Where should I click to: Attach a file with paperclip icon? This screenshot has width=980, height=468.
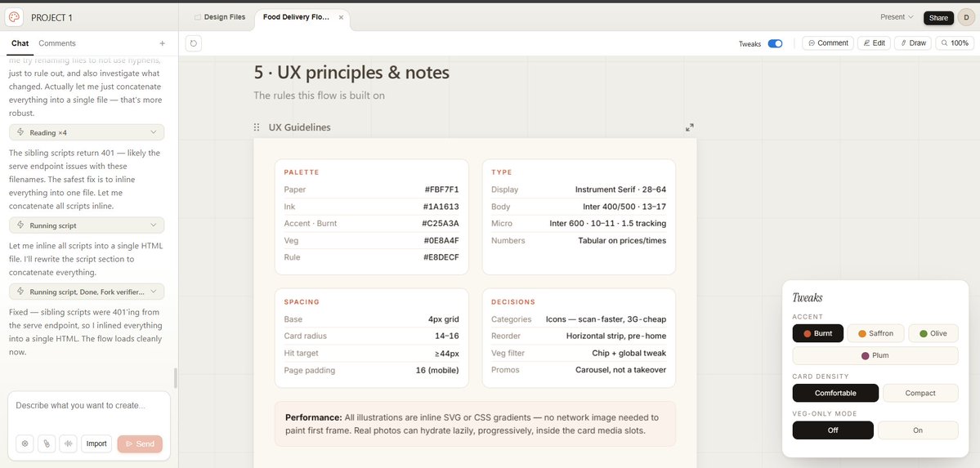pyautogui.click(x=47, y=443)
